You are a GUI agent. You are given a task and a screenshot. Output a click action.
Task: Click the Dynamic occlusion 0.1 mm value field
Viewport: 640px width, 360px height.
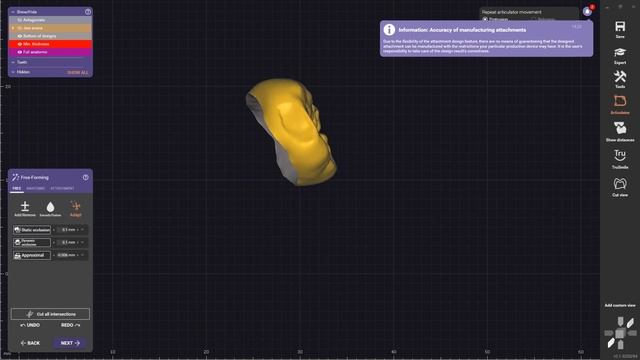pyautogui.click(x=68, y=242)
